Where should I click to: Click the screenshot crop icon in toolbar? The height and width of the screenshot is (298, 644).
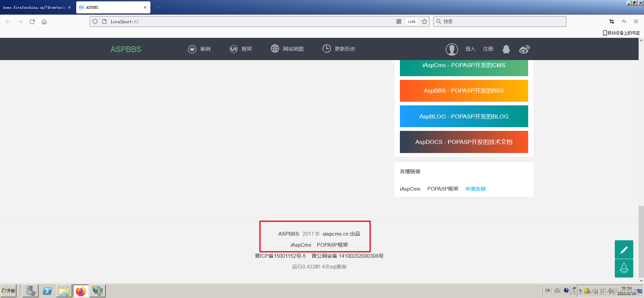tap(612, 21)
